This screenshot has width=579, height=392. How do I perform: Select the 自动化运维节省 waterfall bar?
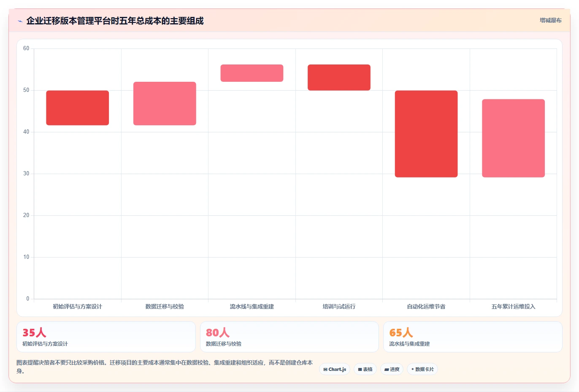426,134
